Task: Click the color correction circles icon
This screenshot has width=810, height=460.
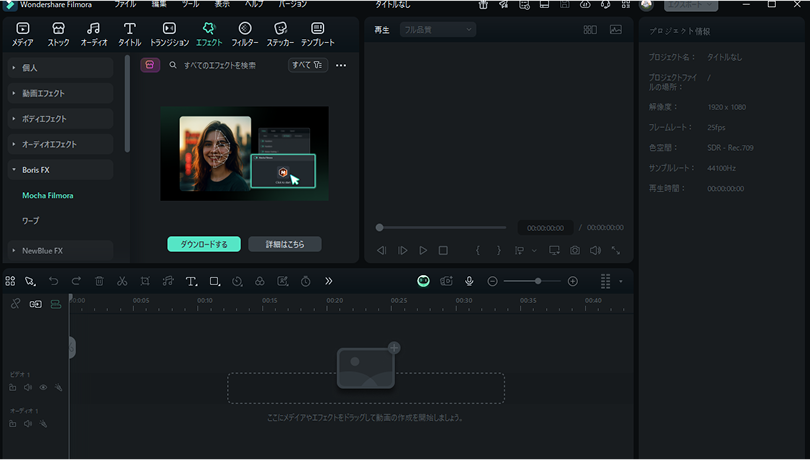Action: pyautogui.click(x=260, y=281)
